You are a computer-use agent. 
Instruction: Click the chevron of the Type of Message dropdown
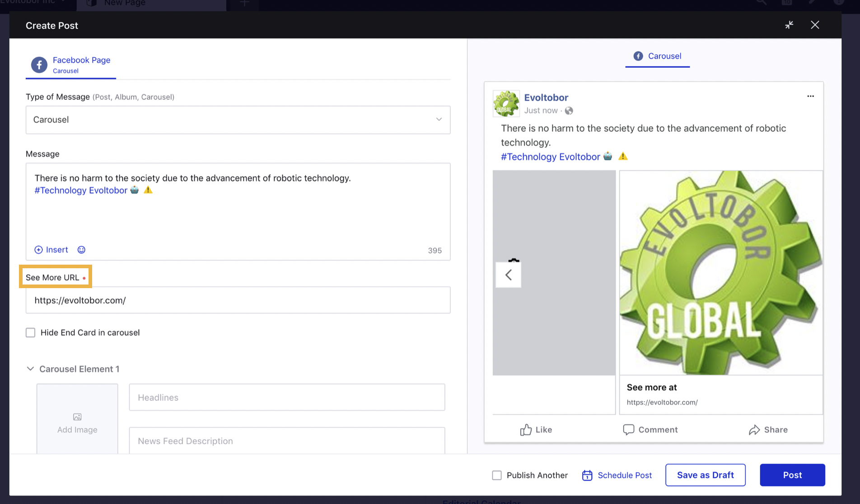click(439, 119)
